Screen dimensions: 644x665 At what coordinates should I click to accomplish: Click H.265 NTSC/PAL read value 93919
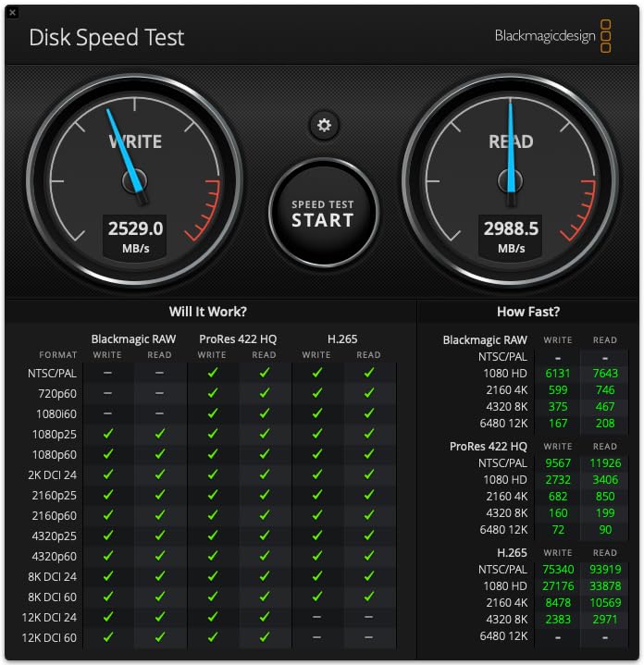click(605, 570)
